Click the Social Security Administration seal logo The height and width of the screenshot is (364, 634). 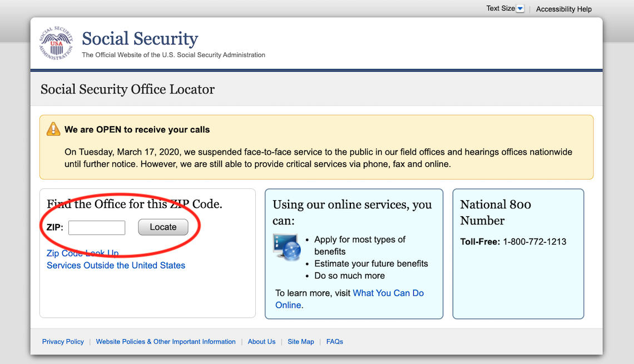(55, 43)
